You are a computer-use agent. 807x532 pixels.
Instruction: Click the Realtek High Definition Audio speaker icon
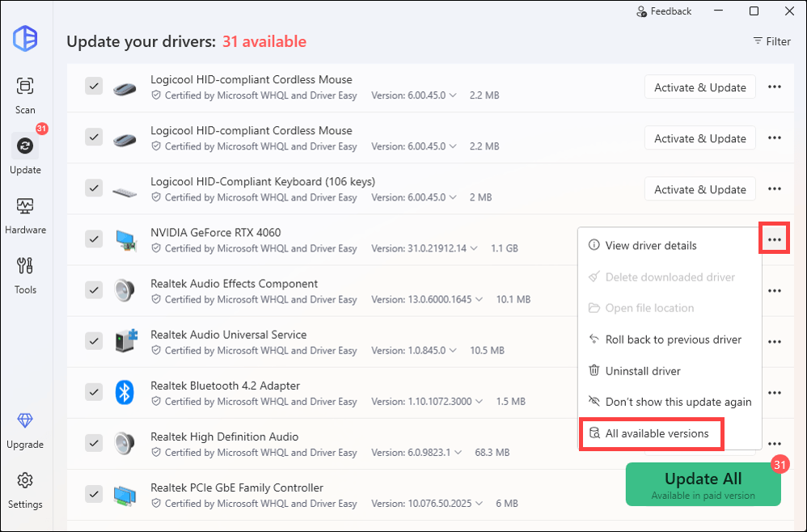pyautogui.click(x=125, y=444)
